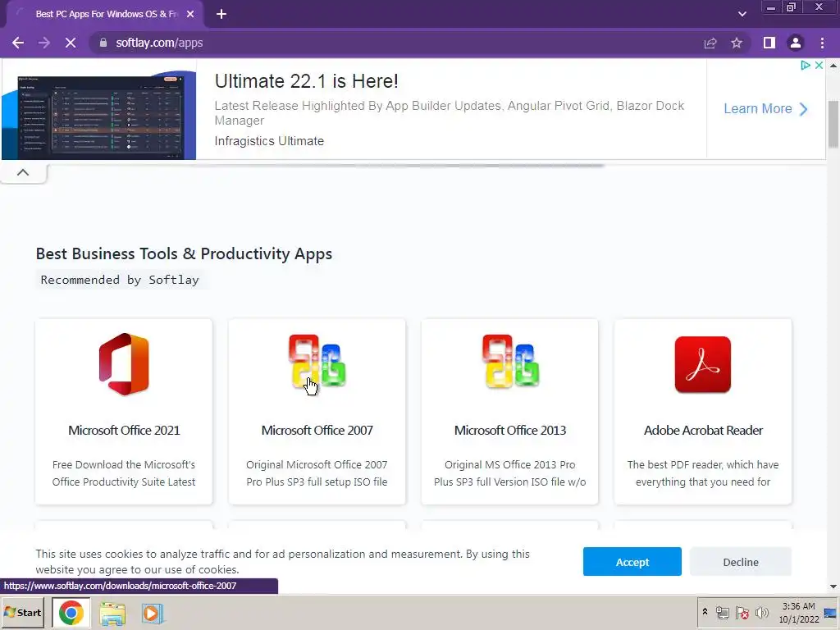Image resolution: width=840 pixels, height=630 pixels.
Task: Click the show desktop tray icon
Action: 831,612
